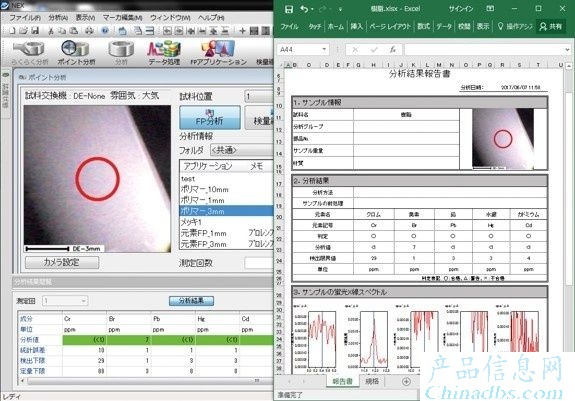Click the らくらく分析 easy analysis icon
This screenshot has width=575, height=401.
click(x=29, y=52)
